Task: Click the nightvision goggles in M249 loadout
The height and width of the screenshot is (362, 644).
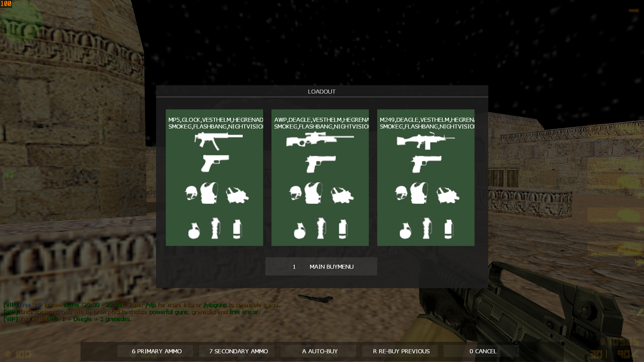Action: click(x=448, y=195)
